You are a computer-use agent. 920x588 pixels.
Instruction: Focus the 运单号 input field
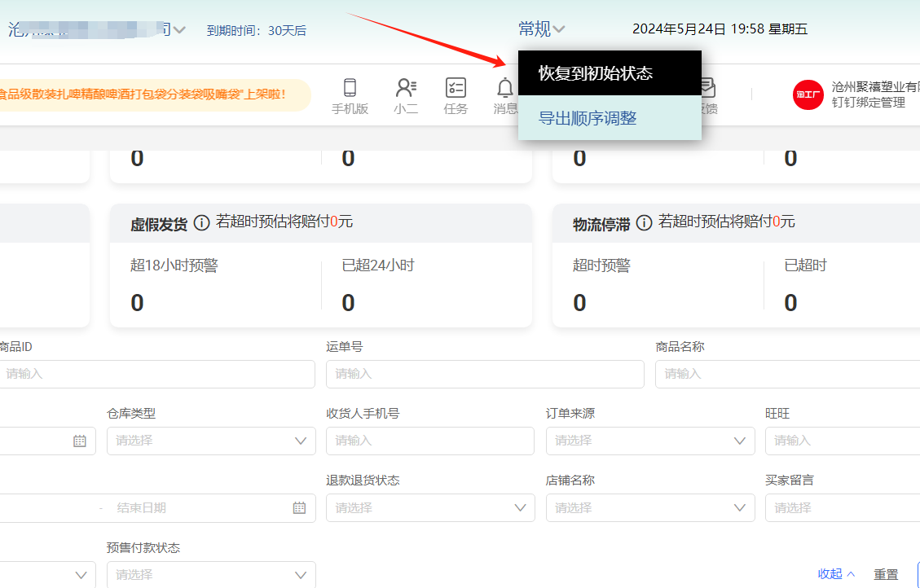[x=485, y=374]
